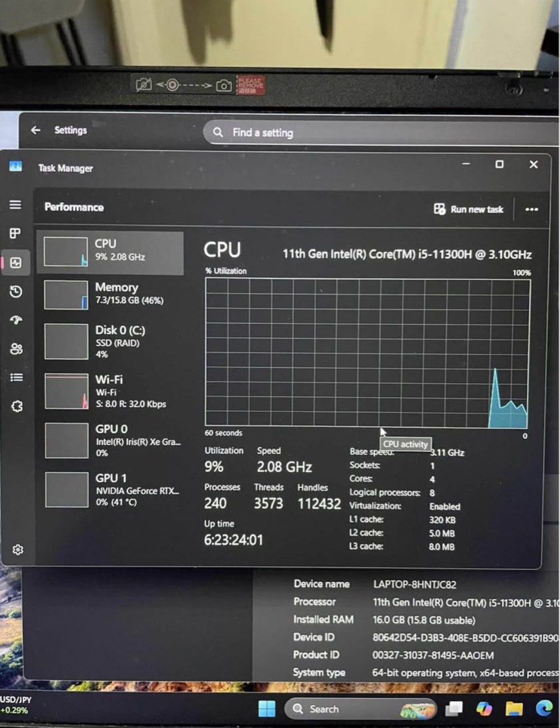560x728 pixels.
Task: Click the Wi-Fi mini graph thumbnail
Action: [67, 392]
